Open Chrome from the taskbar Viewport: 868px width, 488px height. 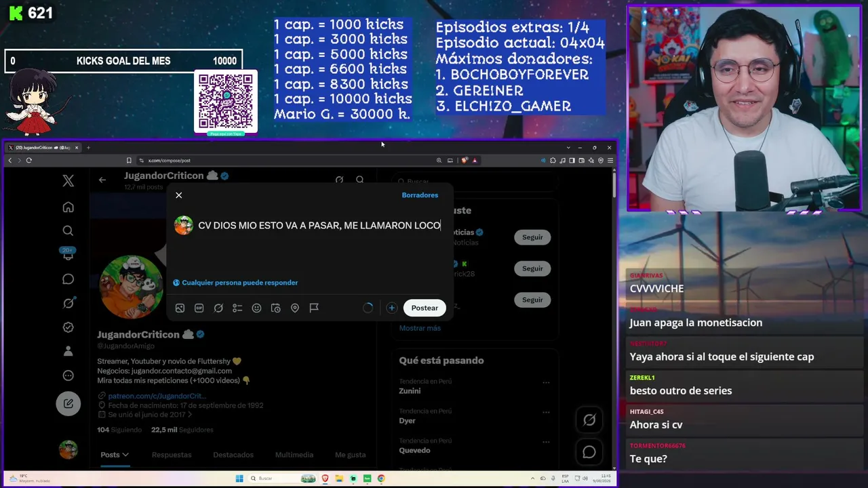tap(381, 479)
